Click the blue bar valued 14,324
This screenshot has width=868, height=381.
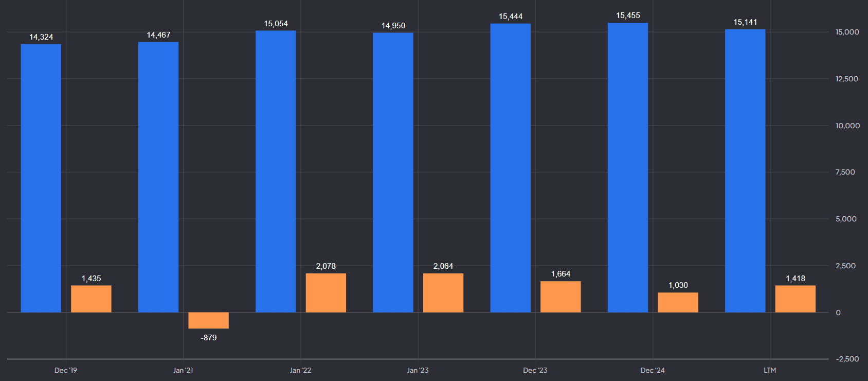[x=41, y=178]
